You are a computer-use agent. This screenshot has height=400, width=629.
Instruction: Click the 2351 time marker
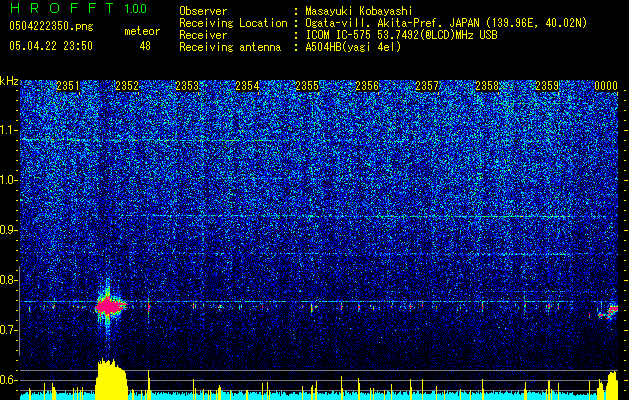(x=68, y=86)
